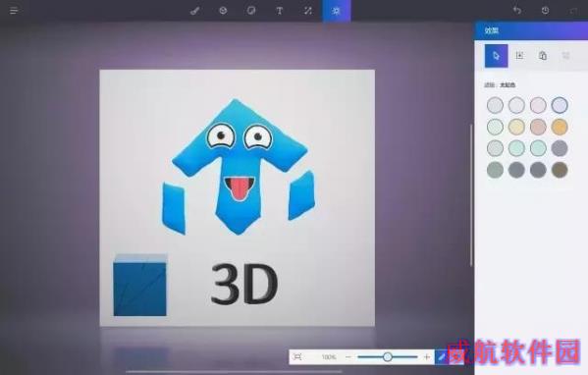The width and height of the screenshot is (588, 375).
Task: Select the Text tool
Action: coord(280,11)
